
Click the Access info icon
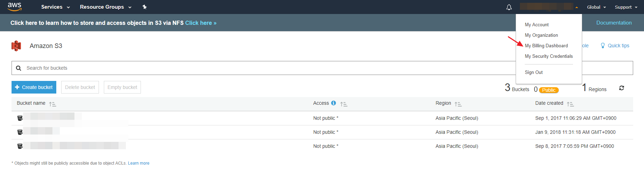334,103
